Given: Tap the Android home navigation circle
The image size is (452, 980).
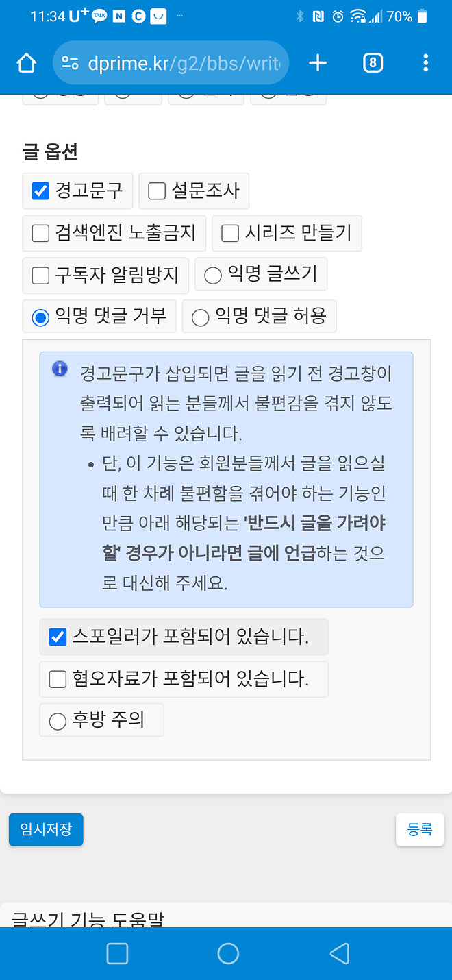Looking at the screenshot, I should pyautogui.click(x=228, y=953).
